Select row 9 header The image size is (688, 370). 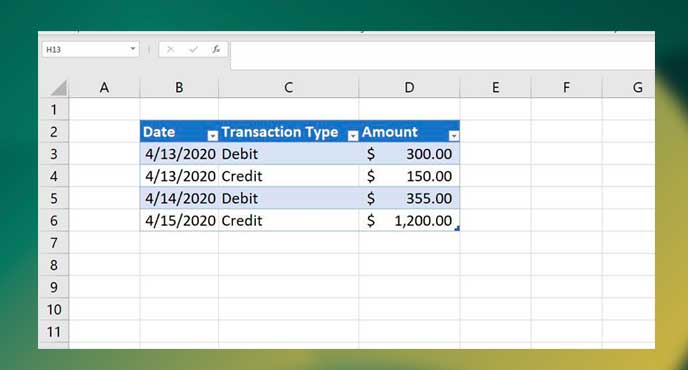click(x=54, y=287)
